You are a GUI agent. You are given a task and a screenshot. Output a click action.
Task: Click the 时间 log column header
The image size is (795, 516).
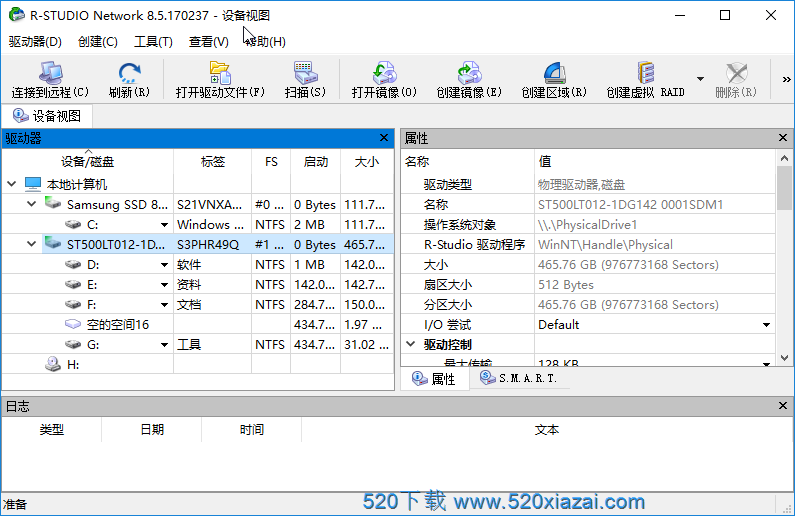[x=251, y=430]
